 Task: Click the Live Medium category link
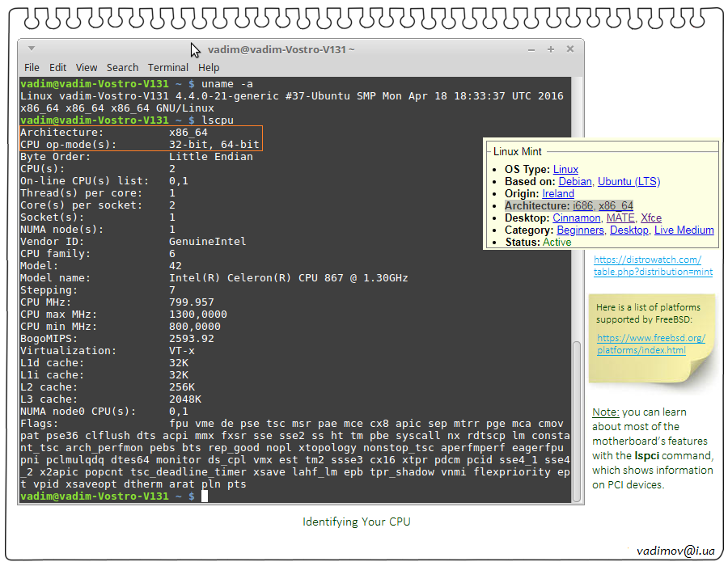tap(684, 230)
